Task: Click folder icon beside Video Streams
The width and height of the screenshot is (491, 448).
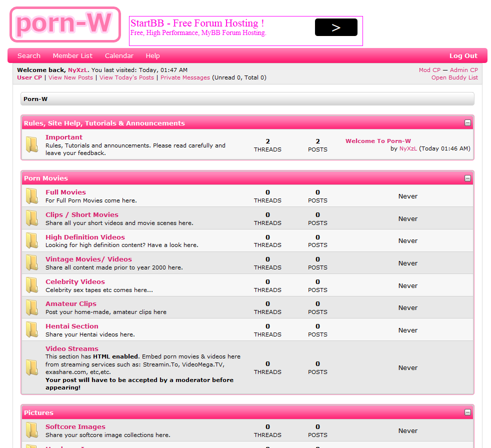Action: coord(32,367)
